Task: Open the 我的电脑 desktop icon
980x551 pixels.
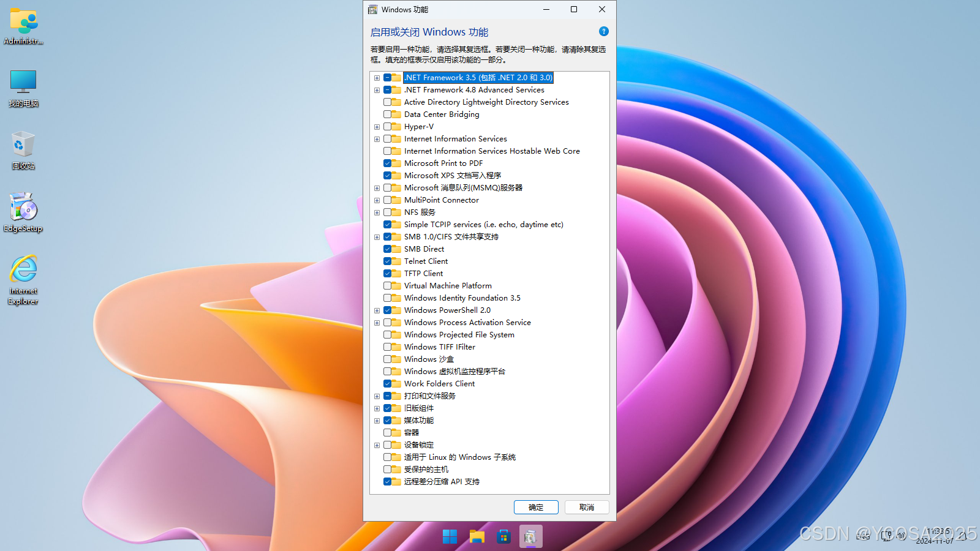Action: pyautogui.click(x=23, y=89)
